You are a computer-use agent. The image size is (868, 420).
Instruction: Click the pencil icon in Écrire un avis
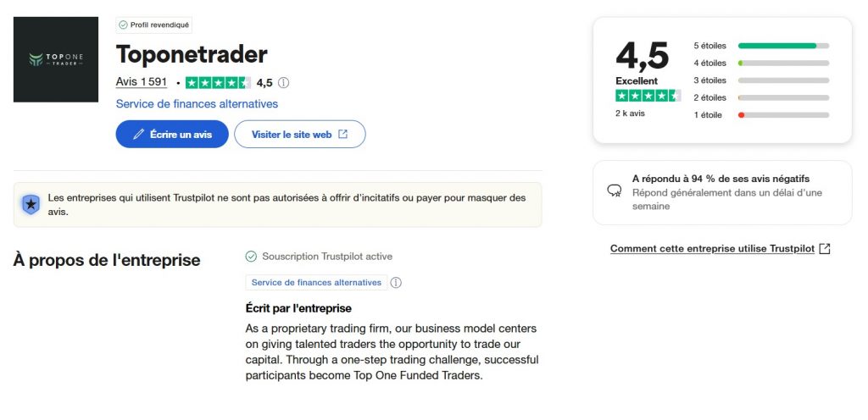point(139,134)
